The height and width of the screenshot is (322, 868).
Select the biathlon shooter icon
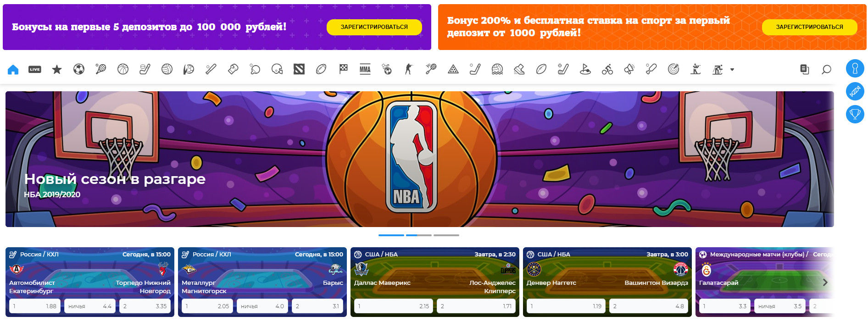point(696,69)
